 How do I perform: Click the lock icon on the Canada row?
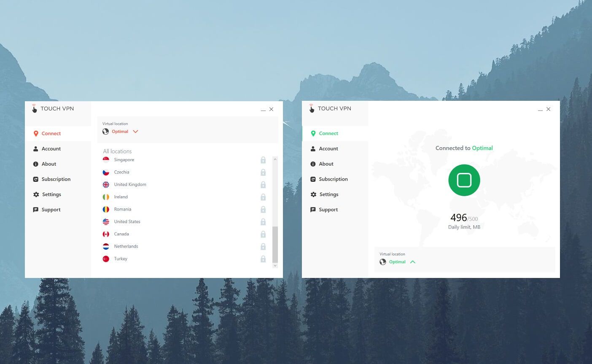(263, 234)
